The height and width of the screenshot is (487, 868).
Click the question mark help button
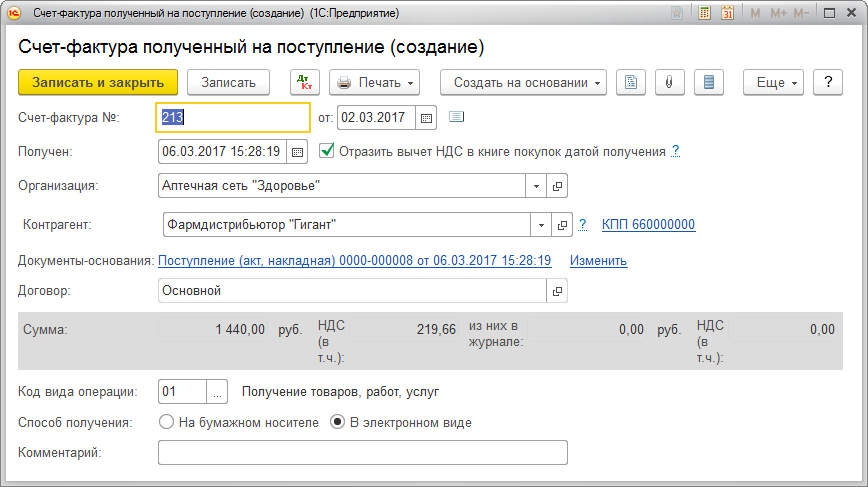(x=828, y=82)
